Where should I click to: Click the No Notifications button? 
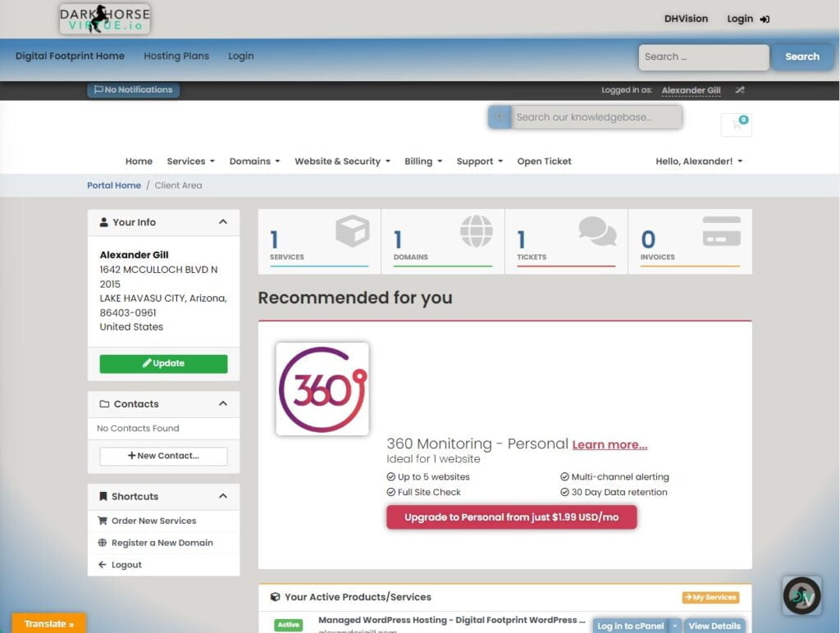tap(134, 89)
